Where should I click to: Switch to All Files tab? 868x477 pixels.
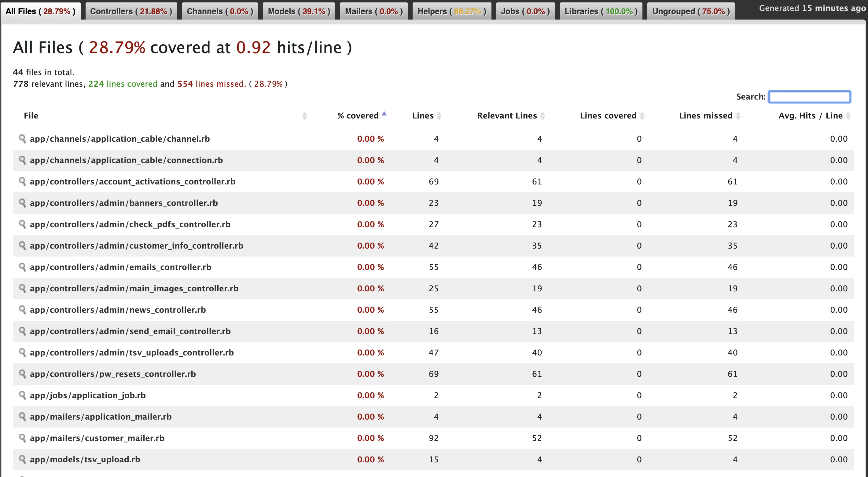(x=40, y=11)
